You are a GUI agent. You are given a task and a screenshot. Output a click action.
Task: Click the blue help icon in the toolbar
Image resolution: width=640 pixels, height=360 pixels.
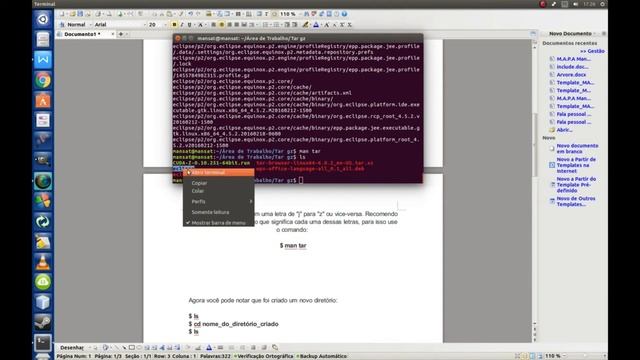344,14
